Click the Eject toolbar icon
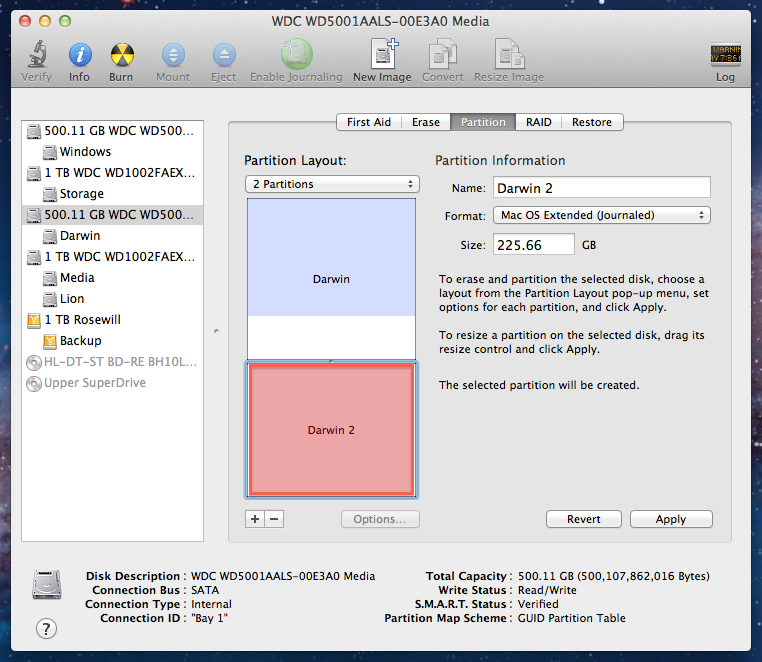The image size is (762, 662). click(224, 55)
